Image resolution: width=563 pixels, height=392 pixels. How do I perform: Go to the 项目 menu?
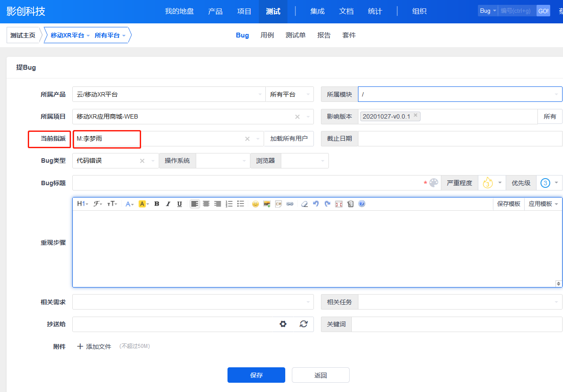(x=244, y=11)
